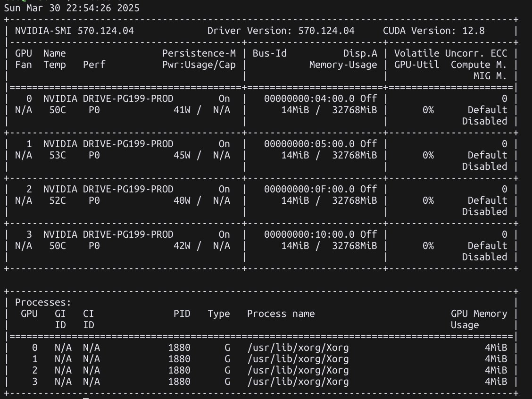Click bus ID '00000000:04:00.0'

tap(309, 99)
